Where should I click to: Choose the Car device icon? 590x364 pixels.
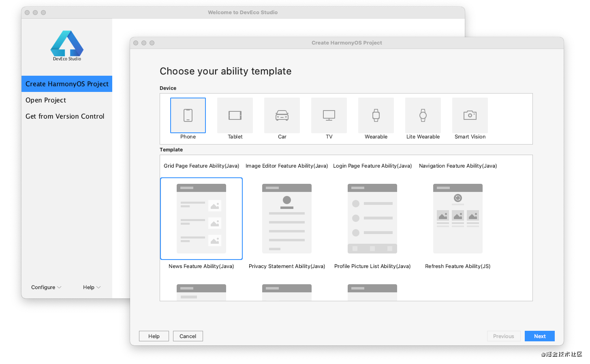click(x=282, y=115)
